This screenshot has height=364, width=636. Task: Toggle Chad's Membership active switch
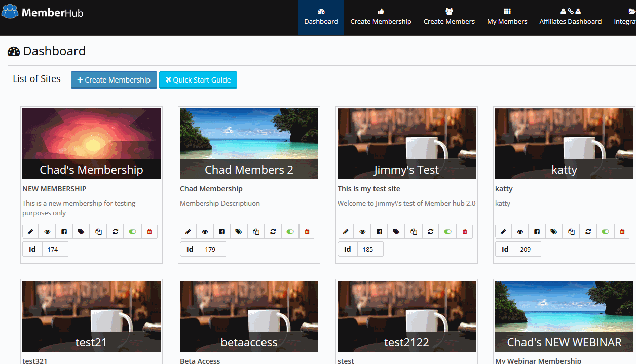133,231
